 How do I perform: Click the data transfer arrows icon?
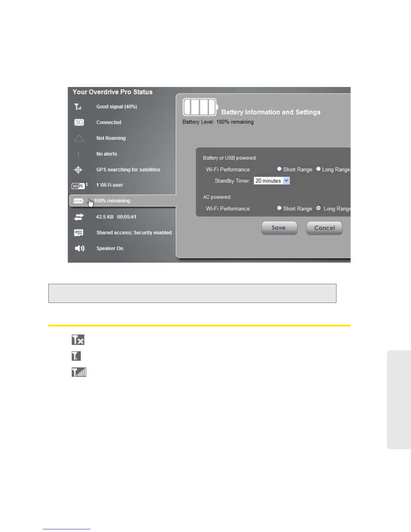(79, 217)
